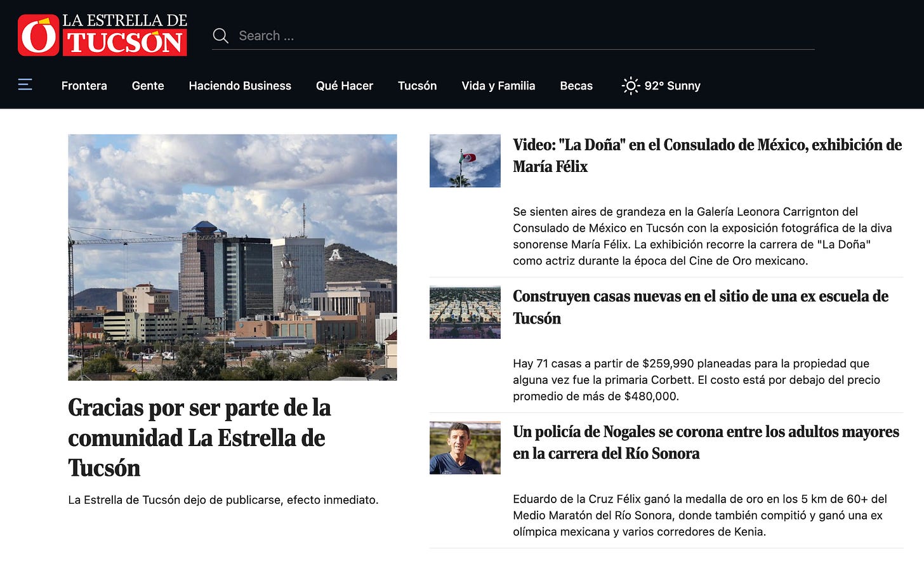This screenshot has width=924, height=564.
Task: Open the Frontera section
Action: pos(84,86)
